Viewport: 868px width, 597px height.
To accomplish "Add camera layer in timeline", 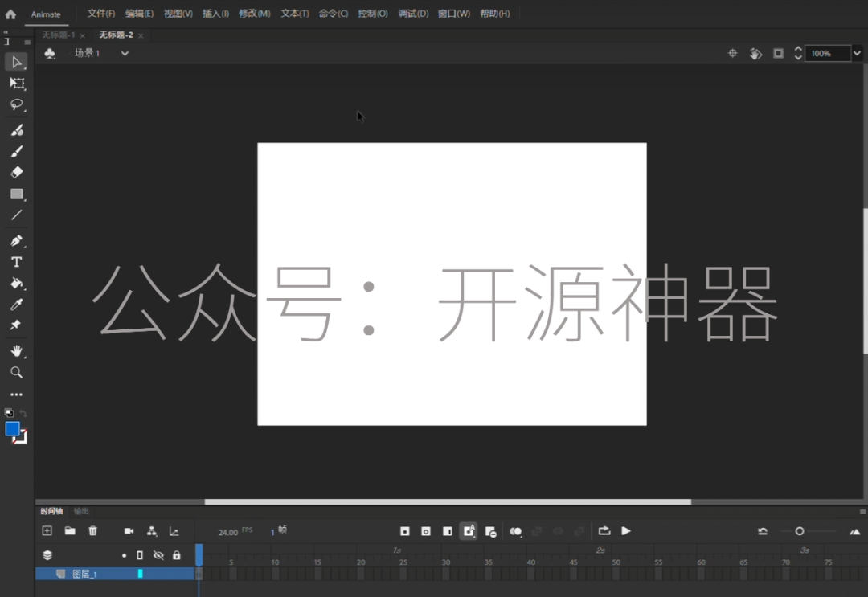I will [x=129, y=531].
